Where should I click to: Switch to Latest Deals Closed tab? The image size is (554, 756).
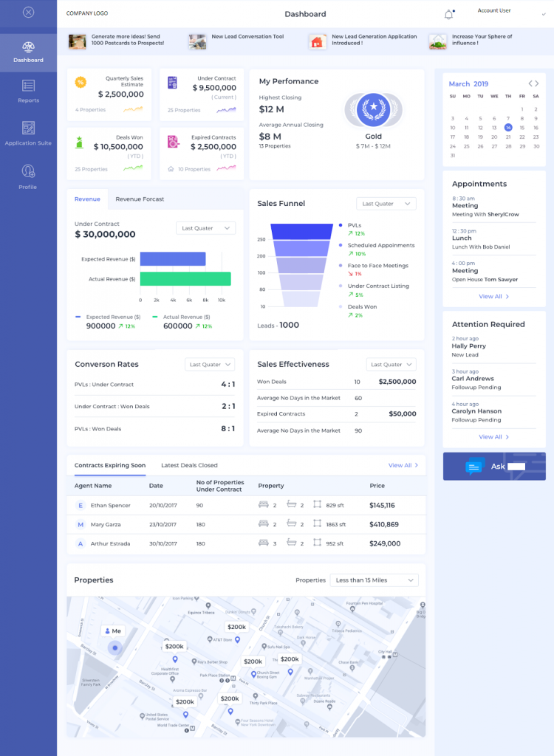pos(189,466)
